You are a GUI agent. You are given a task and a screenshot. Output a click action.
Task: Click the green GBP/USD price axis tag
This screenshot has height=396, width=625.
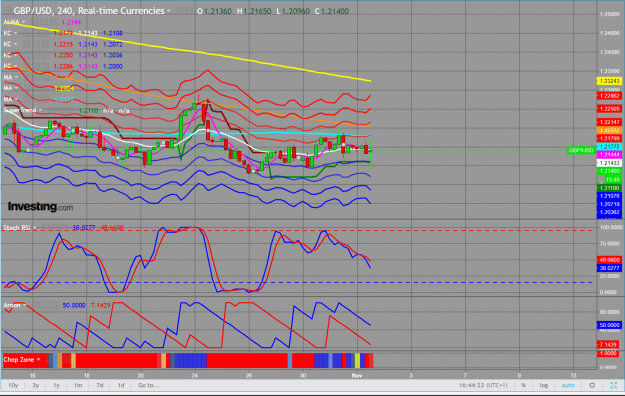click(581, 150)
